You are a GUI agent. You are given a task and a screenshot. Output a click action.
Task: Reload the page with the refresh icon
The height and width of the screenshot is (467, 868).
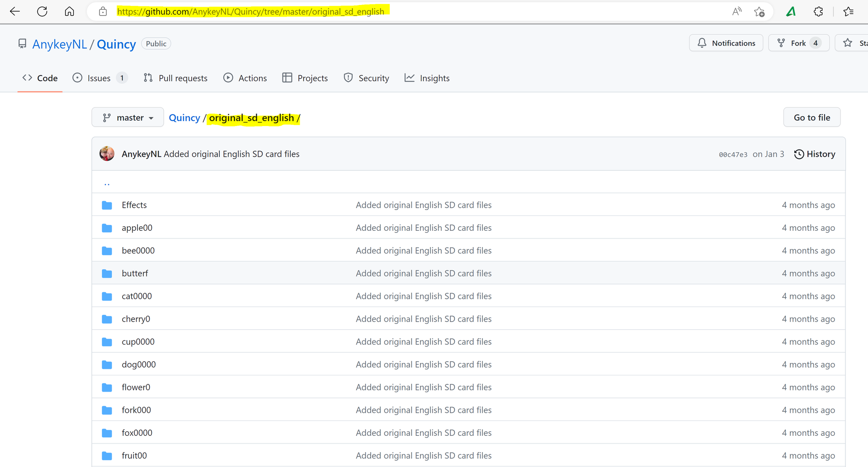[42, 12]
